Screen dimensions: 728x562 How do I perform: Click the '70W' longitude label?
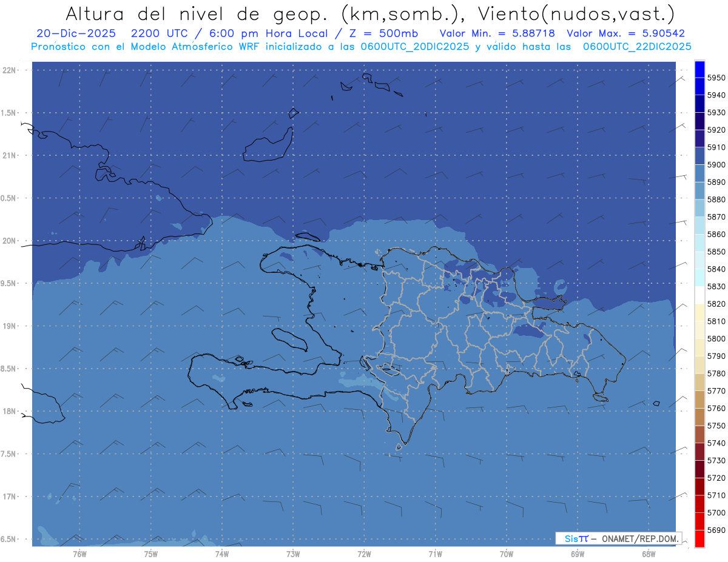(x=507, y=554)
